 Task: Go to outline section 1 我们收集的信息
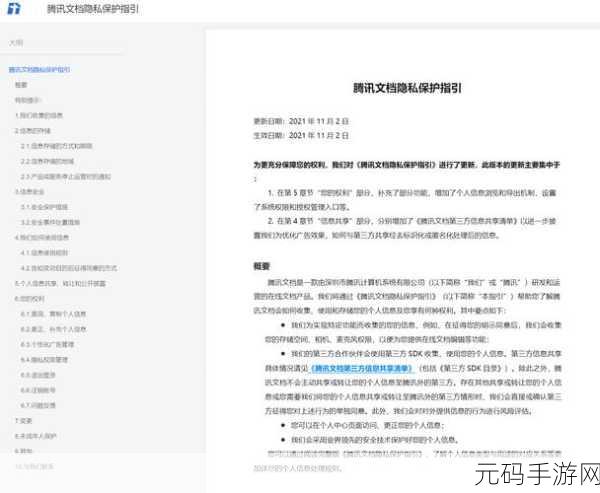[39, 116]
